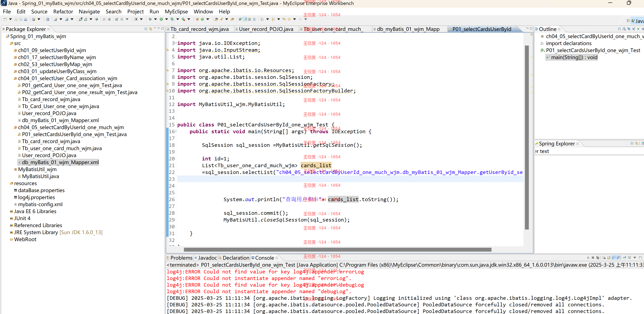Open the New wizard dropdown arrow
The height and width of the screenshot is (314, 644).
(x=10, y=19)
